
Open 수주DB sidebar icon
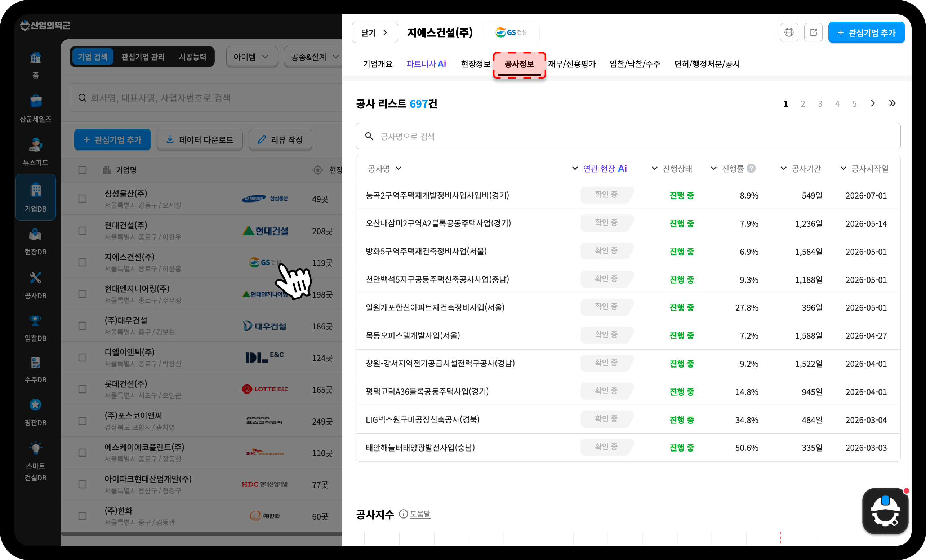pyautogui.click(x=35, y=363)
